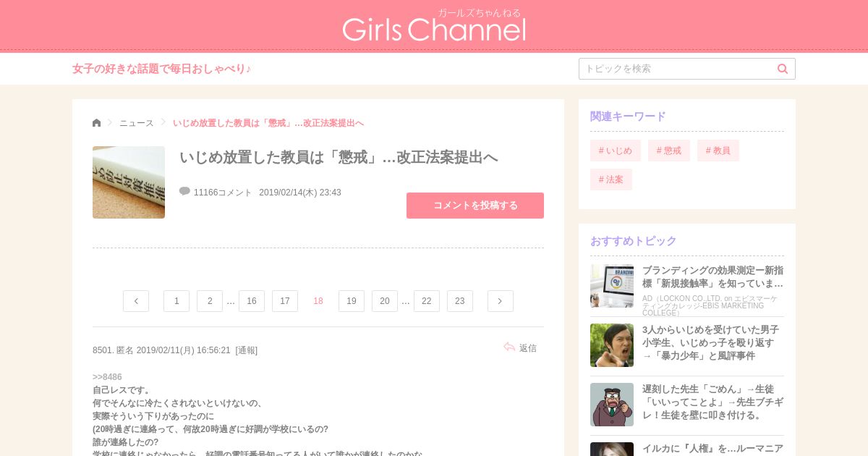
Task: Click the おすすめトピック section heading
Action: (634, 241)
